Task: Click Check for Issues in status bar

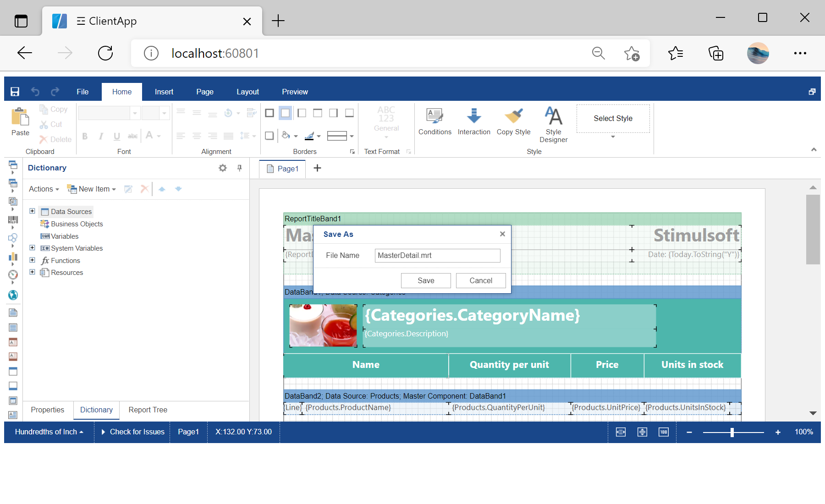Action: (x=132, y=432)
